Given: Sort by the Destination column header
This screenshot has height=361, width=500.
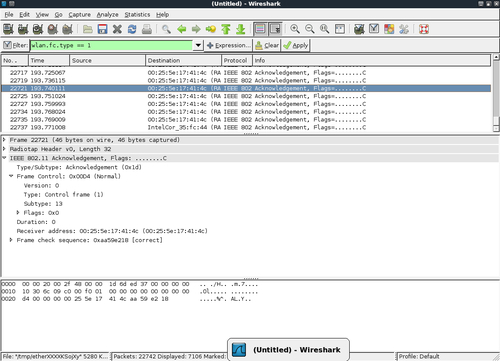Looking at the screenshot, I should pyautogui.click(x=184, y=60).
